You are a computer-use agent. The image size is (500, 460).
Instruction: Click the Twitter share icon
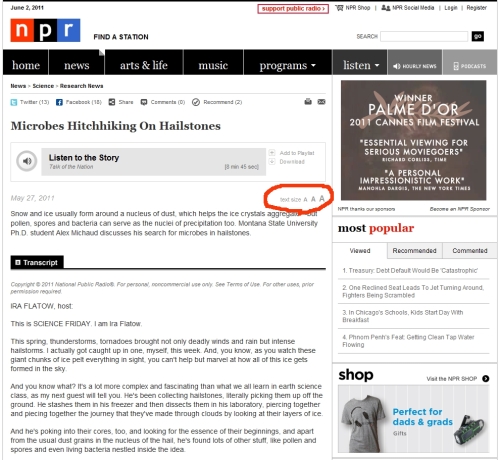pos(14,102)
